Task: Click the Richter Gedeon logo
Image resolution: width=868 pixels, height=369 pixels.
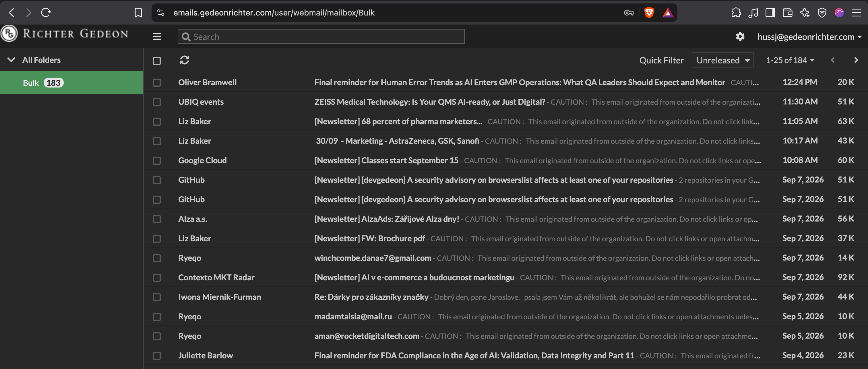Action: (x=65, y=34)
